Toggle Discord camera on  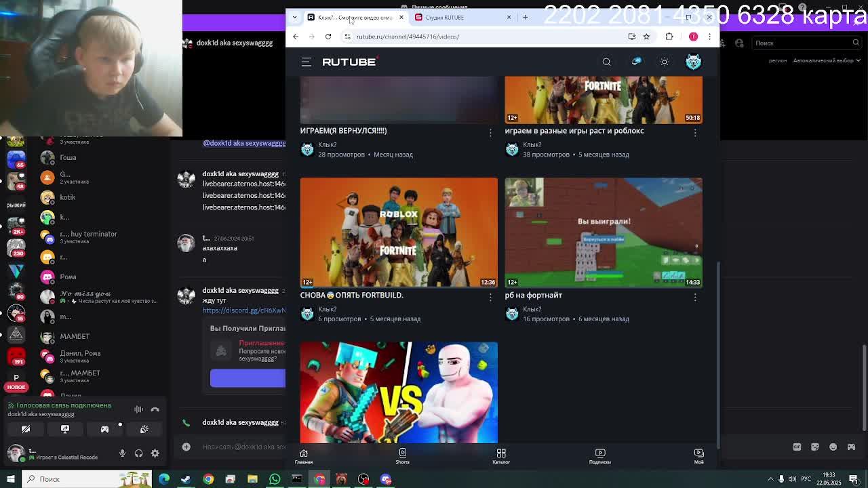pyautogui.click(x=26, y=429)
